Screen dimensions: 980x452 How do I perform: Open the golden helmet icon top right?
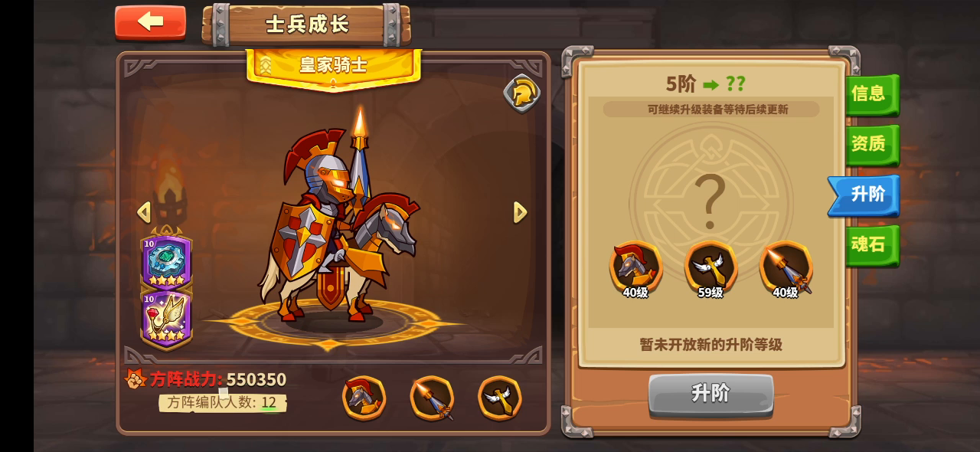[522, 93]
